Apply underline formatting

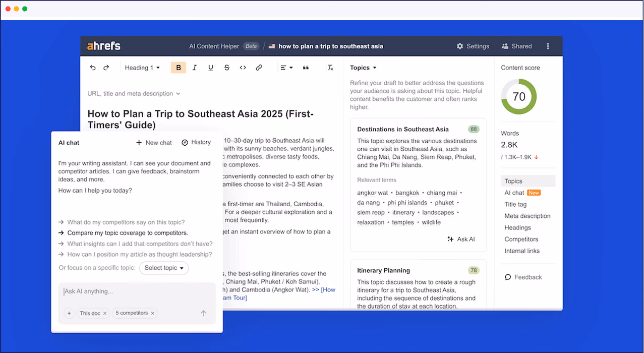(x=211, y=68)
